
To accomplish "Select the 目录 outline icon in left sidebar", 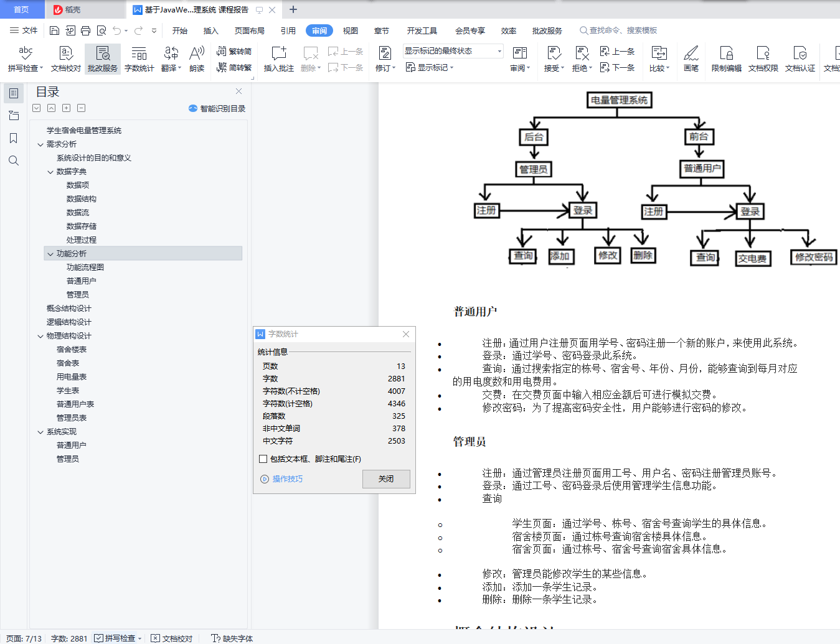I will 14,93.
